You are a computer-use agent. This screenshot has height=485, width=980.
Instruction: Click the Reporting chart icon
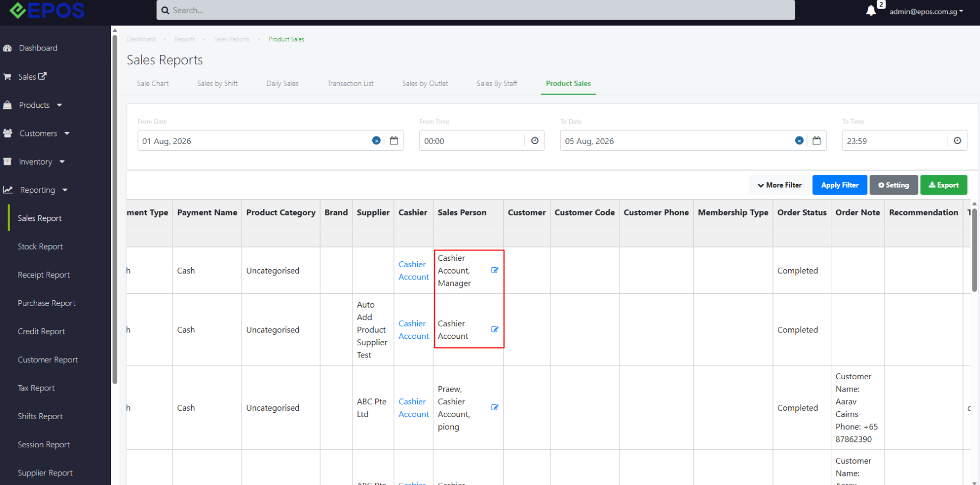click(x=8, y=190)
